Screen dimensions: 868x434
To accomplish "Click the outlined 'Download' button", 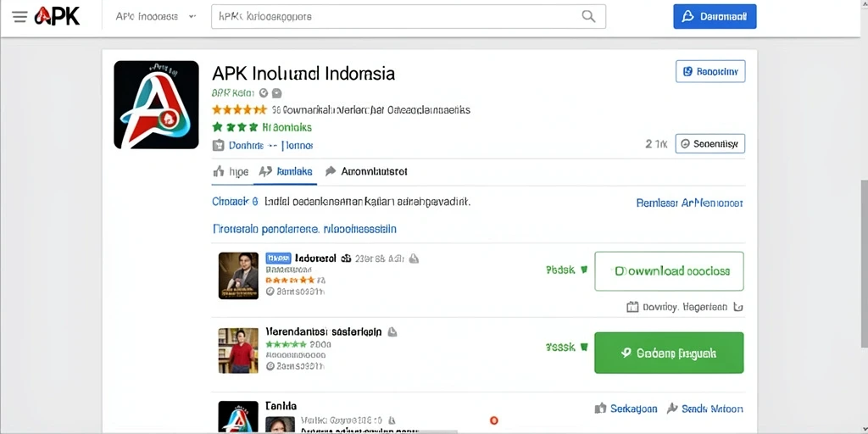I will point(669,271).
